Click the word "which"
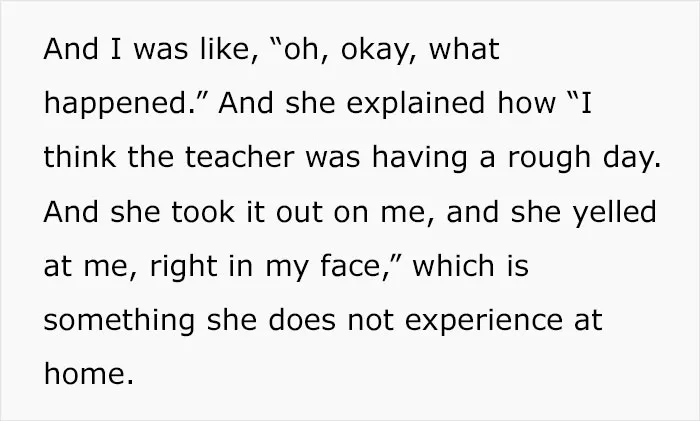Viewport: 700px width, 421px height. click(453, 265)
